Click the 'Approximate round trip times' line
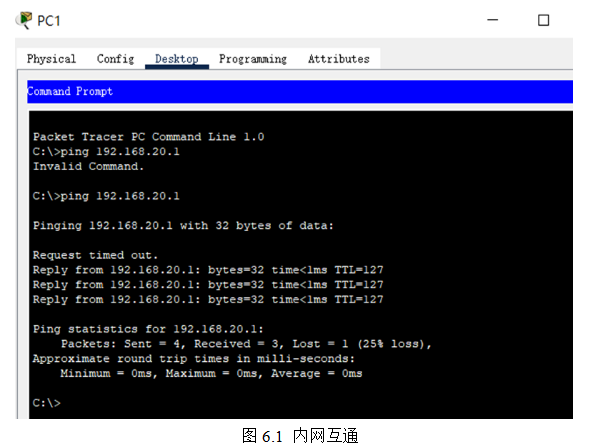This screenshot has width=608, height=448. [193, 359]
